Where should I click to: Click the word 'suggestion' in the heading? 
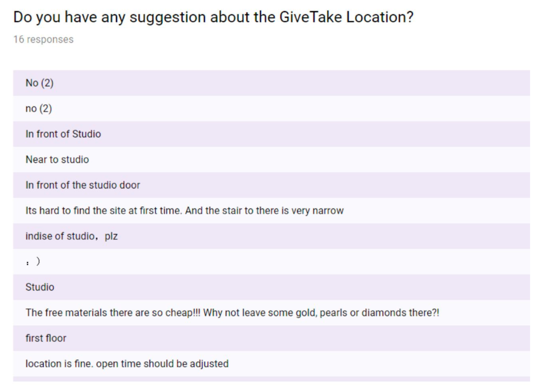click(167, 18)
